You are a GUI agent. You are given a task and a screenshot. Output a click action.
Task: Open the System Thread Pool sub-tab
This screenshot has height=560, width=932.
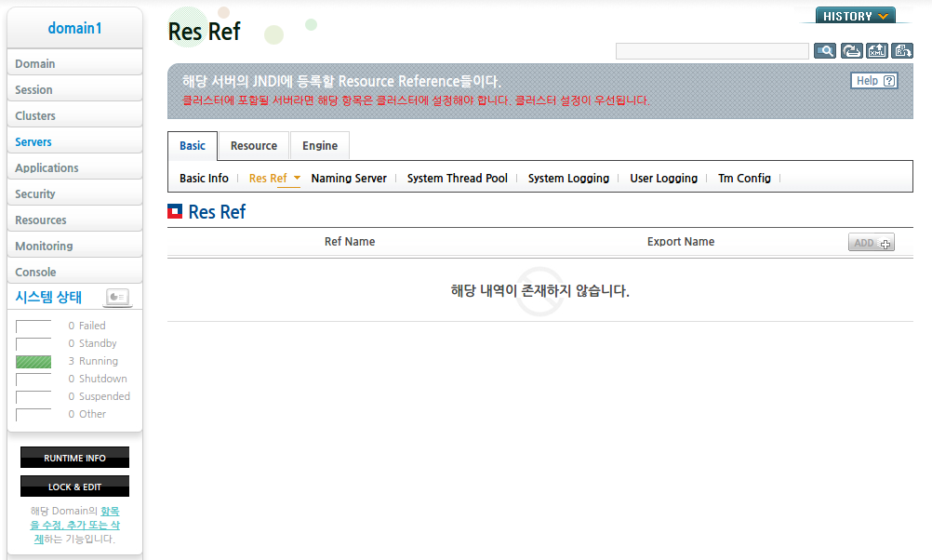(x=457, y=179)
